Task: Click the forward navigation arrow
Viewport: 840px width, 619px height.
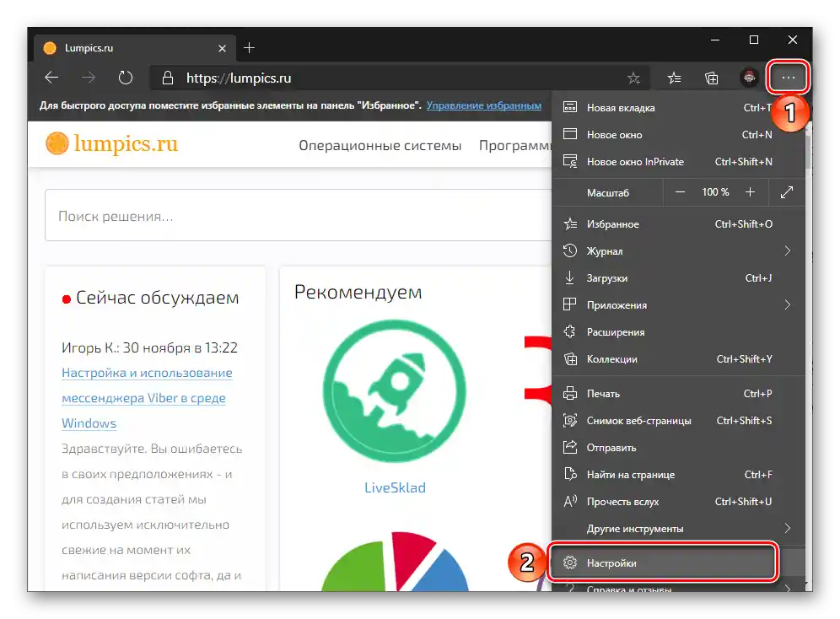Action: pyautogui.click(x=89, y=78)
